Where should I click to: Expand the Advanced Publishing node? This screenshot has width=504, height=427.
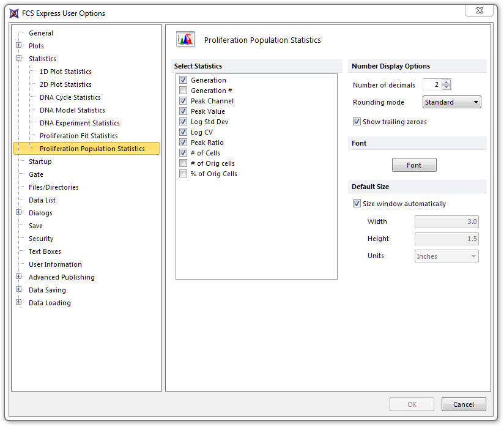click(19, 277)
